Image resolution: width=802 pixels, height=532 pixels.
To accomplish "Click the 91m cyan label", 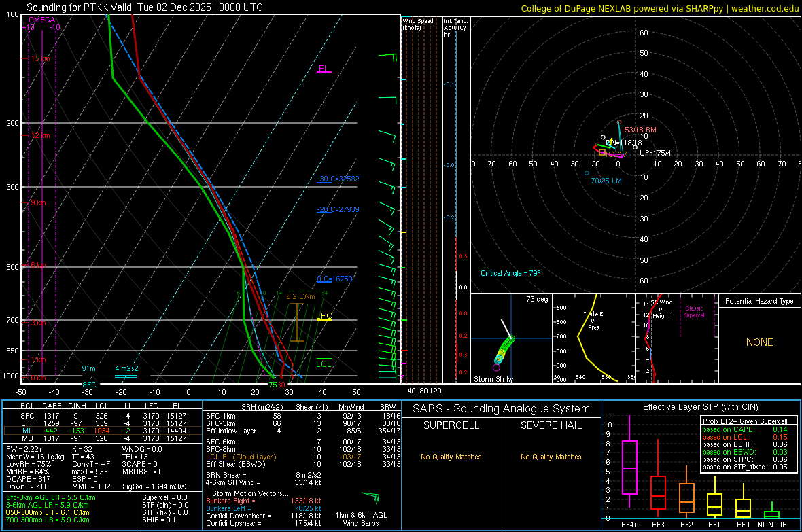I will pyautogui.click(x=88, y=368).
